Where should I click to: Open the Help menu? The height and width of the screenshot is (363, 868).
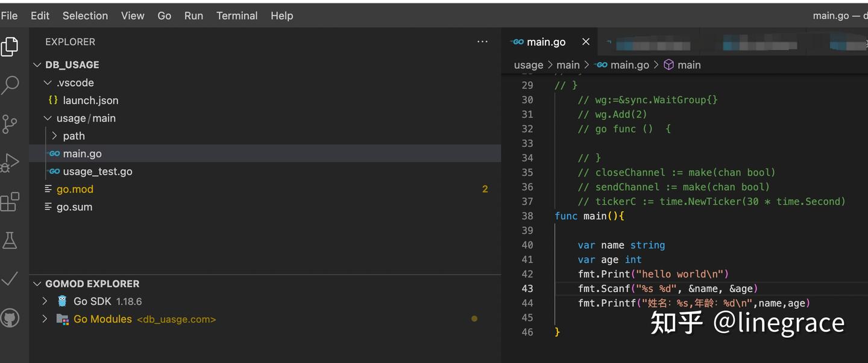(281, 16)
